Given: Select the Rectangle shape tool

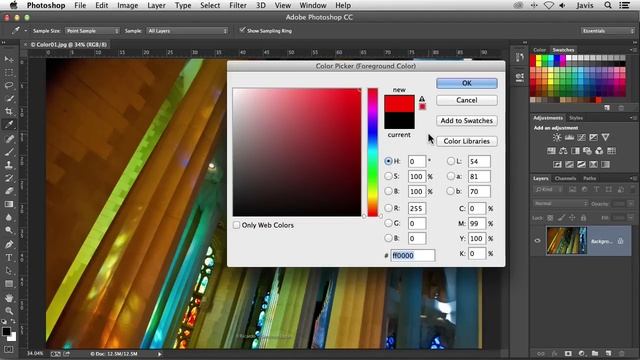Looking at the screenshot, I should click(9, 284).
